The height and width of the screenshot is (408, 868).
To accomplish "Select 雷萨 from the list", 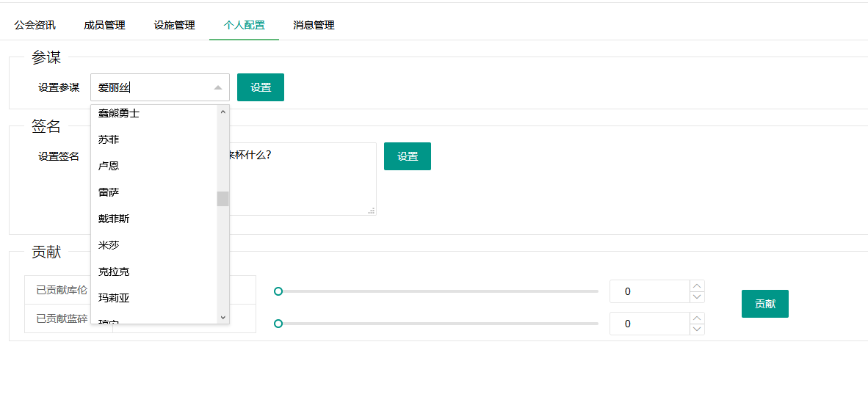I will (x=154, y=192).
